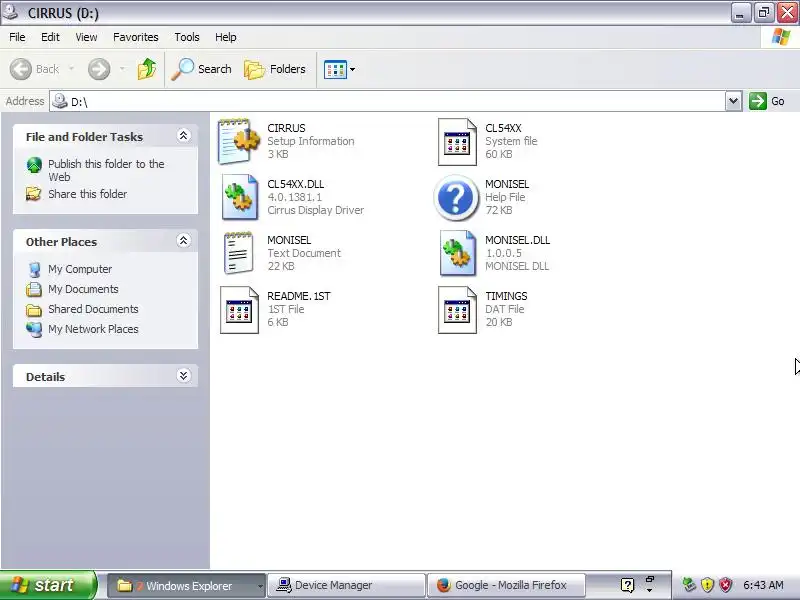Image resolution: width=800 pixels, height=600 pixels.
Task: Collapse the File and Folder Tasks panel
Action: pyautogui.click(x=183, y=135)
